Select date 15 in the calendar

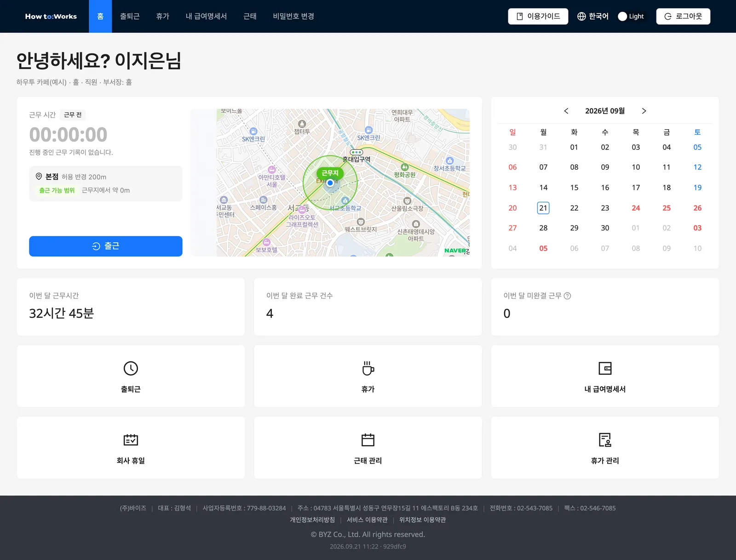click(x=574, y=188)
